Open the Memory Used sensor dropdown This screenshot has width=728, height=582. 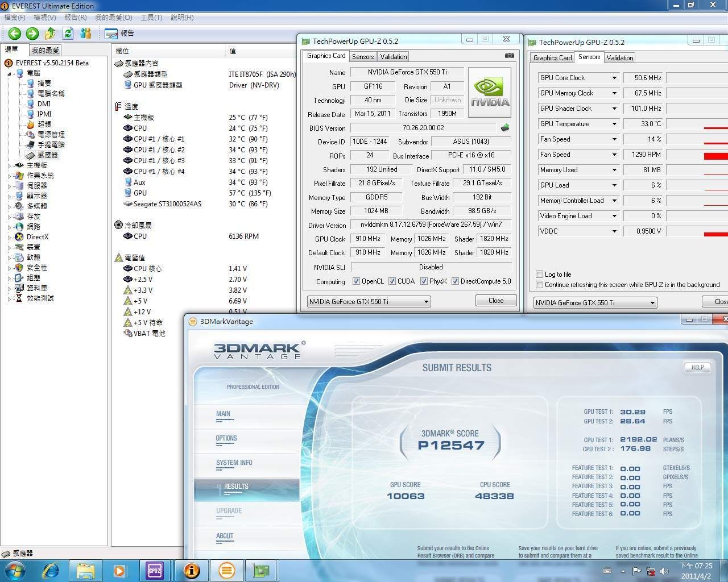click(x=614, y=170)
